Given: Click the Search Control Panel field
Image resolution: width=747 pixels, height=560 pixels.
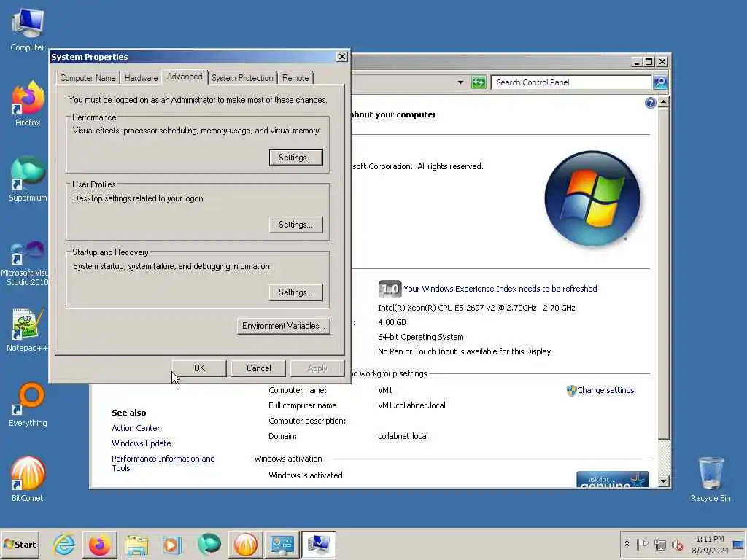Looking at the screenshot, I should pyautogui.click(x=570, y=82).
